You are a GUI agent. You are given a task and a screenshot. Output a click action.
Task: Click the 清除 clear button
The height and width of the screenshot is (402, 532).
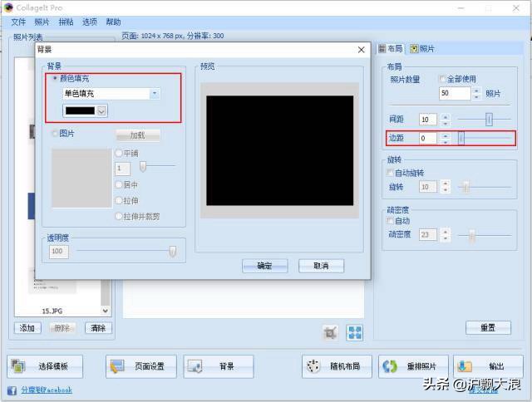(98, 328)
